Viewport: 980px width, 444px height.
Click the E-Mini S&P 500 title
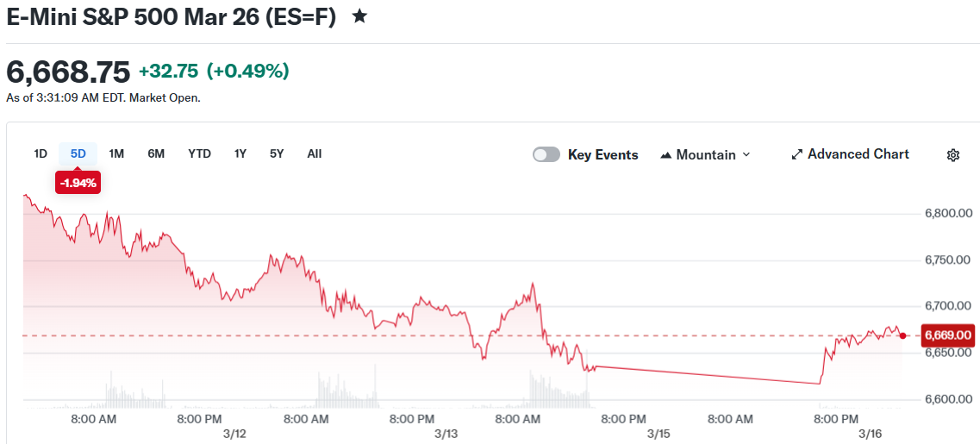[171, 16]
